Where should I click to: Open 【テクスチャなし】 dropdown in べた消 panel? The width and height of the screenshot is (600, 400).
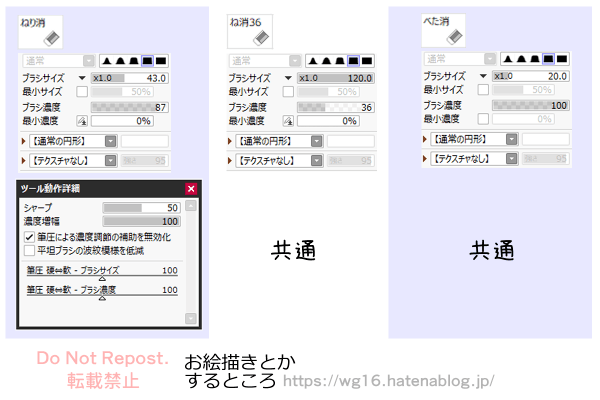pyautogui.click(x=474, y=158)
